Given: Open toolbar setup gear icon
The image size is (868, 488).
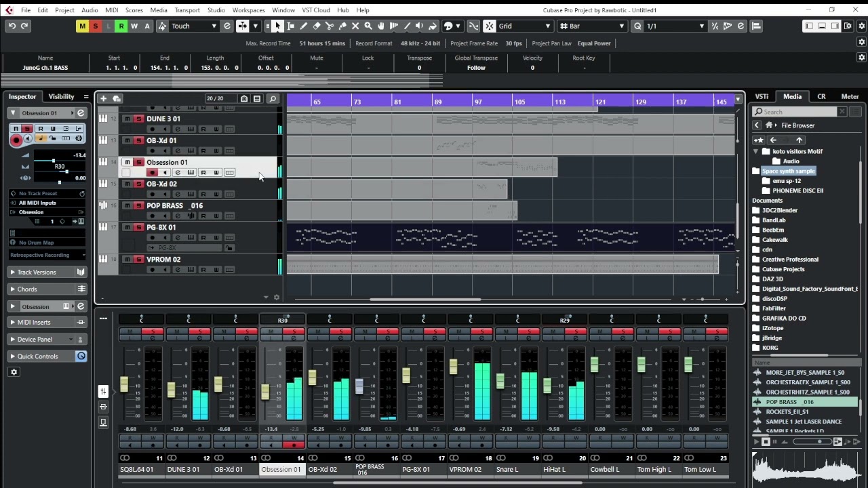Looking at the screenshot, I should tap(861, 26).
